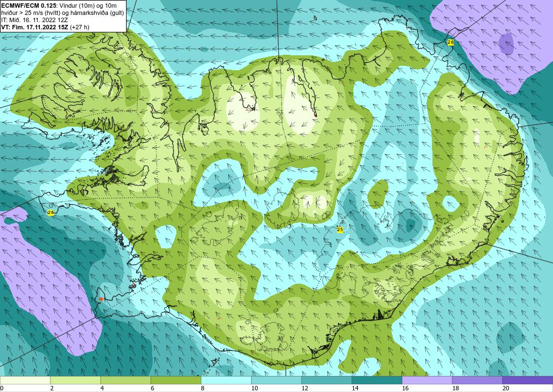The height and width of the screenshot is (392, 553).
Task: Choose the 12–14 m/s teal legend swatch
Action: (327, 380)
